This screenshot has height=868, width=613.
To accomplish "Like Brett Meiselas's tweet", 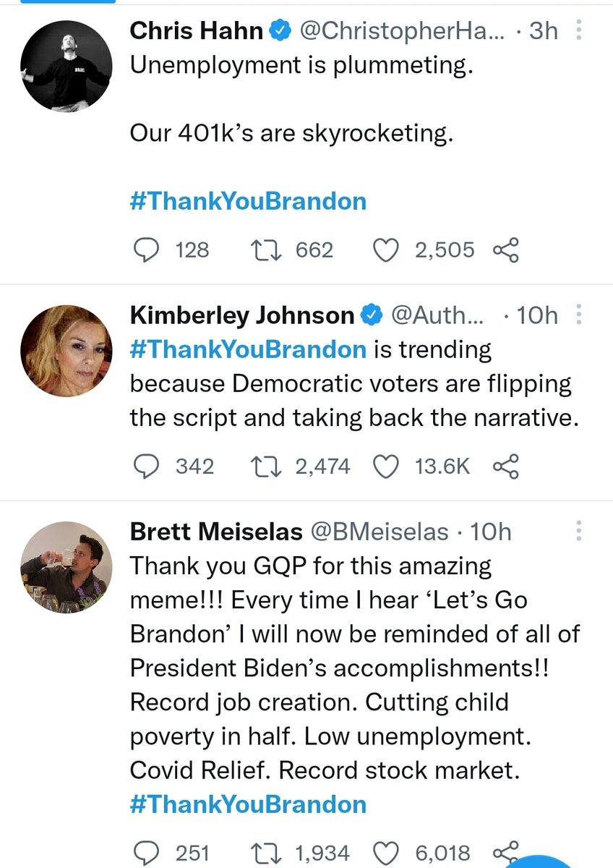I will [x=385, y=853].
